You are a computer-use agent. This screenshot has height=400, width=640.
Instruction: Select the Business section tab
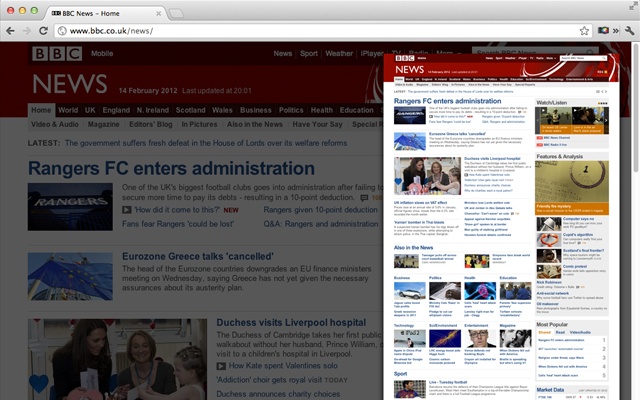pos(256,110)
